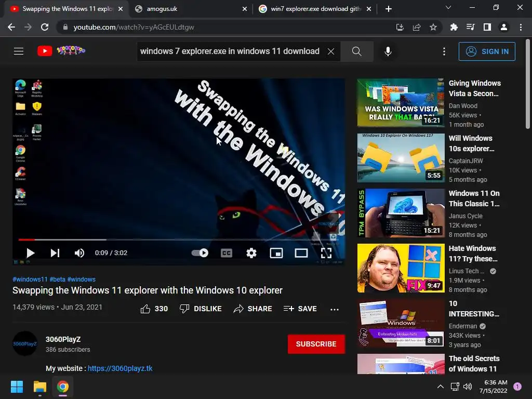Open YouTube settings three-dot menu
Viewport: 532px width, 399px height.
[444, 51]
